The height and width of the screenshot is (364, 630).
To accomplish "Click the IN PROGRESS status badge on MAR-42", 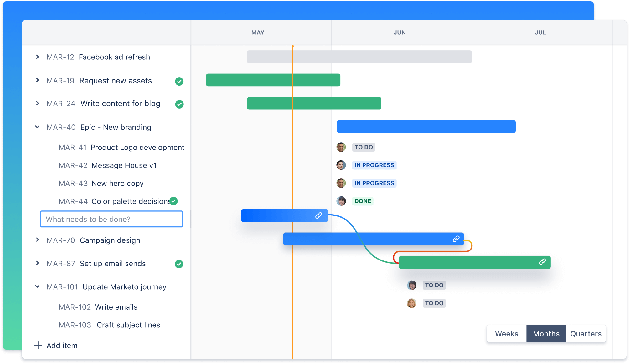I will click(374, 165).
